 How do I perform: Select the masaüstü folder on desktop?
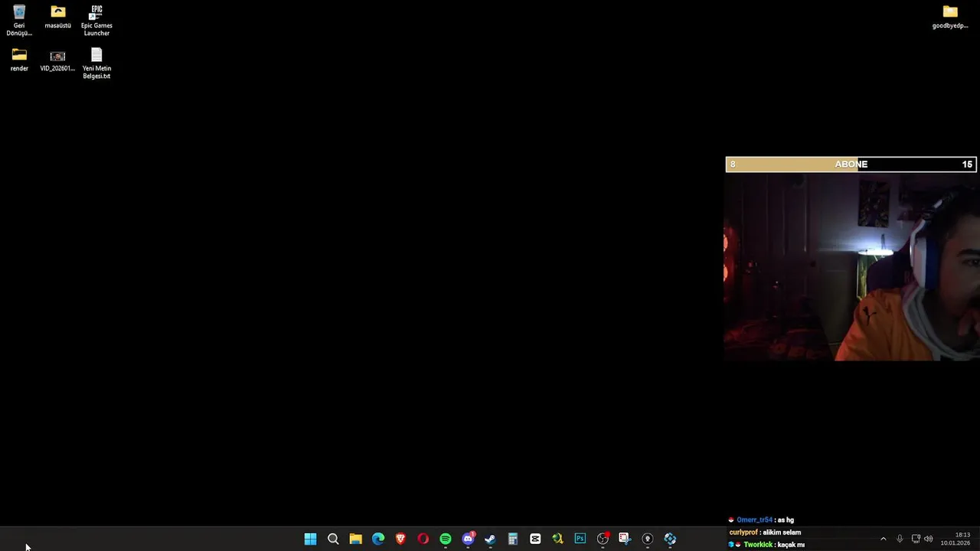click(x=57, y=17)
